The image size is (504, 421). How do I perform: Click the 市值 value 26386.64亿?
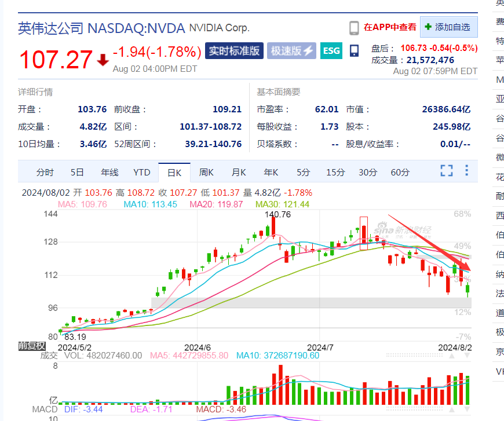(446, 109)
